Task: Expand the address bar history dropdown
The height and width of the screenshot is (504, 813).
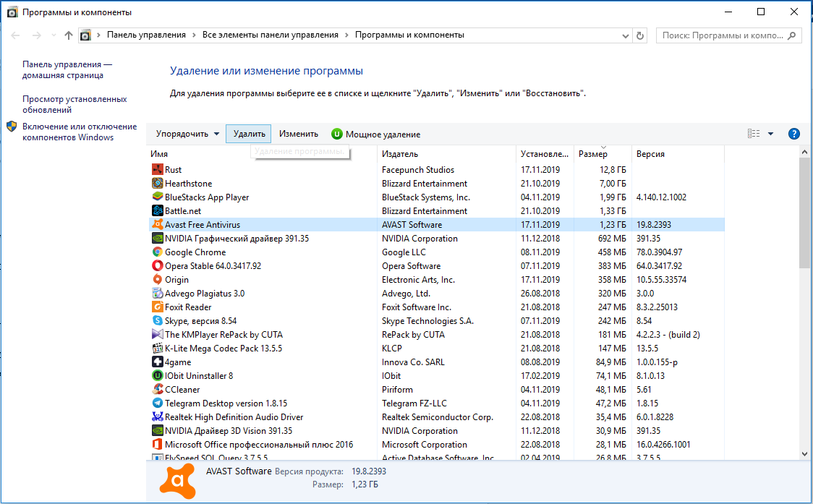Action: pyautogui.click(x=626, y=35)
